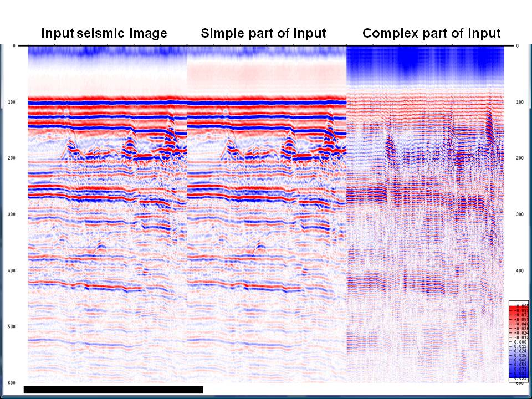Click left axis tick label 600
Viewport: 532px width, 399px height.
click(x=11, y=383)
